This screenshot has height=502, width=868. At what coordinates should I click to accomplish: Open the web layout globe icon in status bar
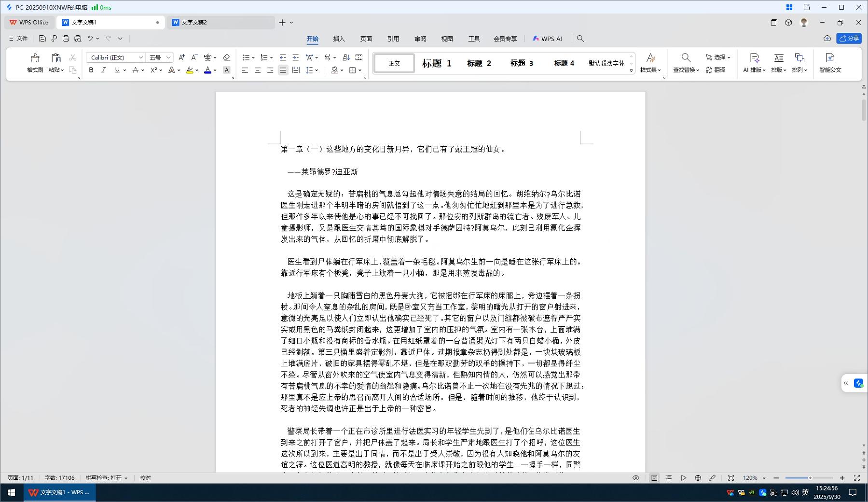tap(698, 478)
